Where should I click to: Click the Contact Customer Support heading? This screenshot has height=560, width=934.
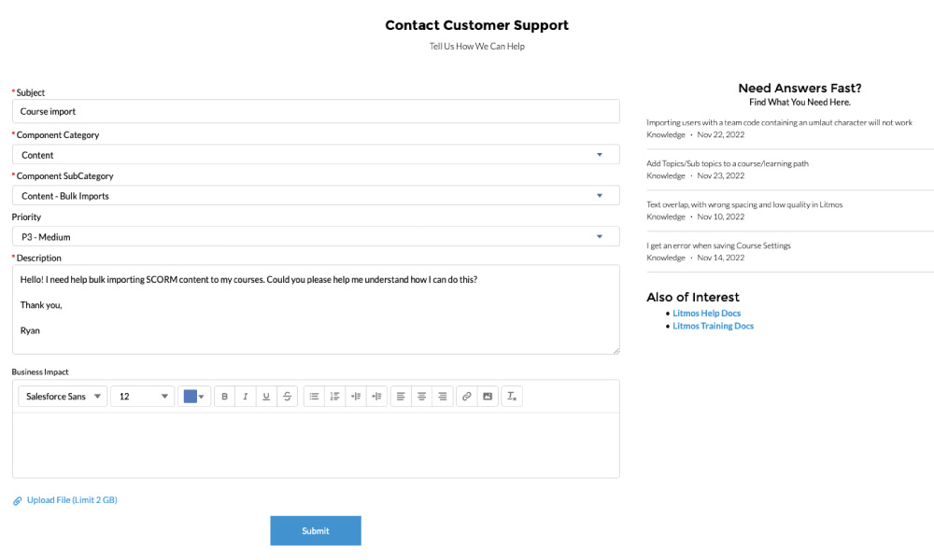(476, 25)
